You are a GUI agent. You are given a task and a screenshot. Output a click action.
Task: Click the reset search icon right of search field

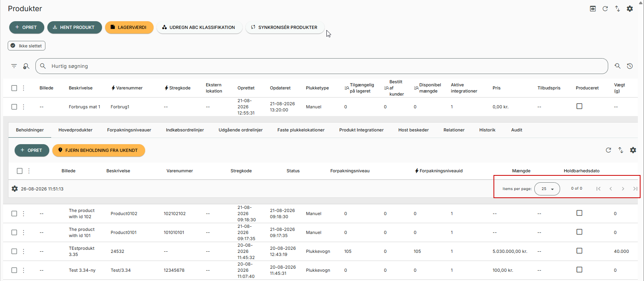point(617,66)
